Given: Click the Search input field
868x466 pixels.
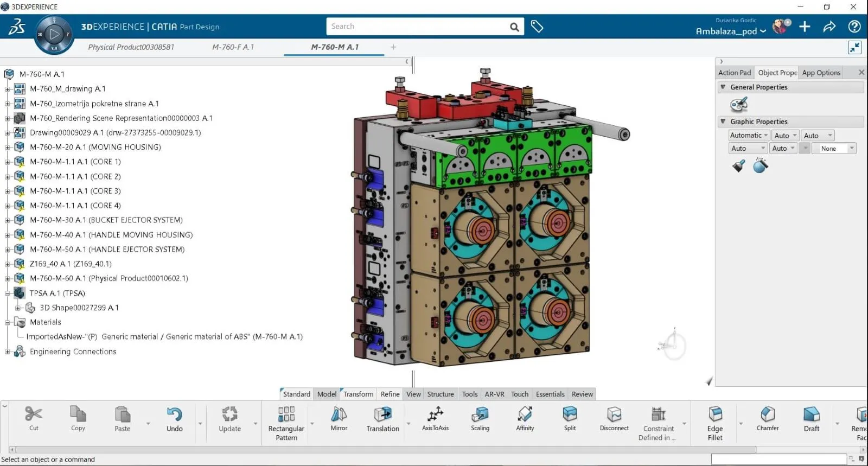Looking at the screenshot, I should point(418,27).
